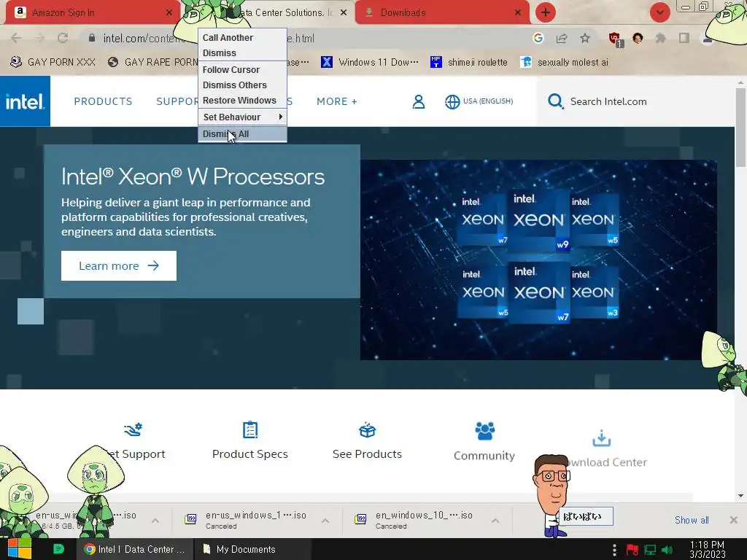Close the Amazon Sign In tab
This screenshot has width=747, height=560.
[x=169, y=13]
